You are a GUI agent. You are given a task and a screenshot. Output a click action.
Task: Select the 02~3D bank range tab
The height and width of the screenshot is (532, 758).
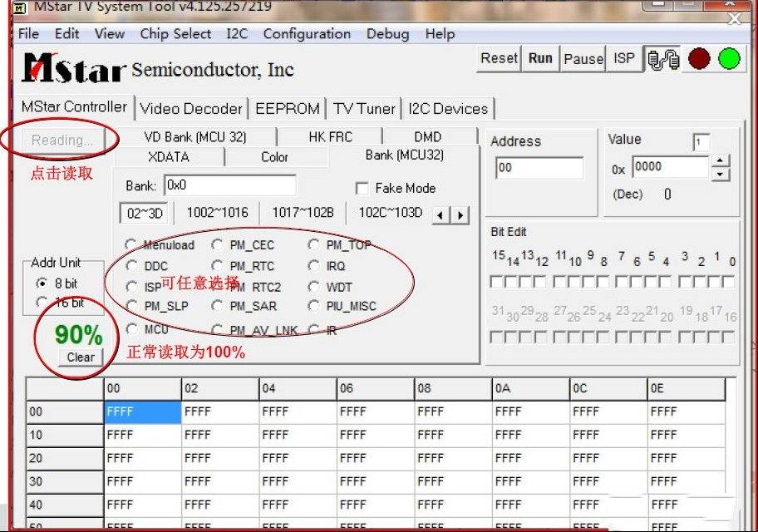point(145,213)
